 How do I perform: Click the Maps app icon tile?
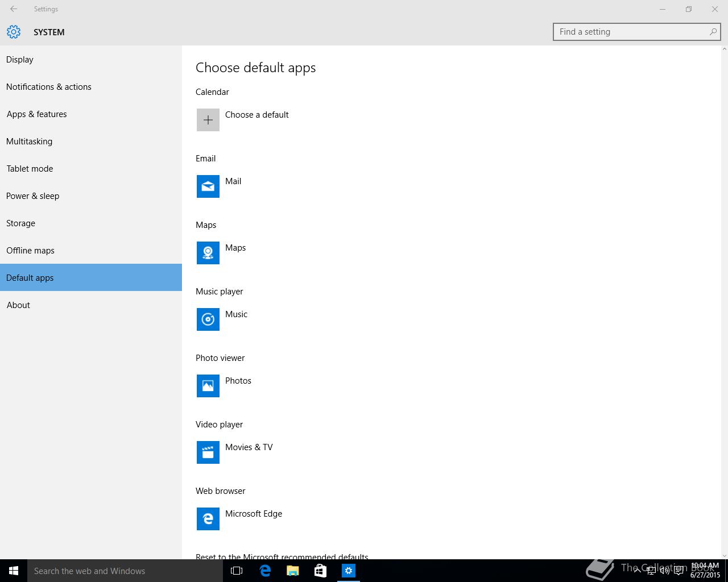coord(208,253)
